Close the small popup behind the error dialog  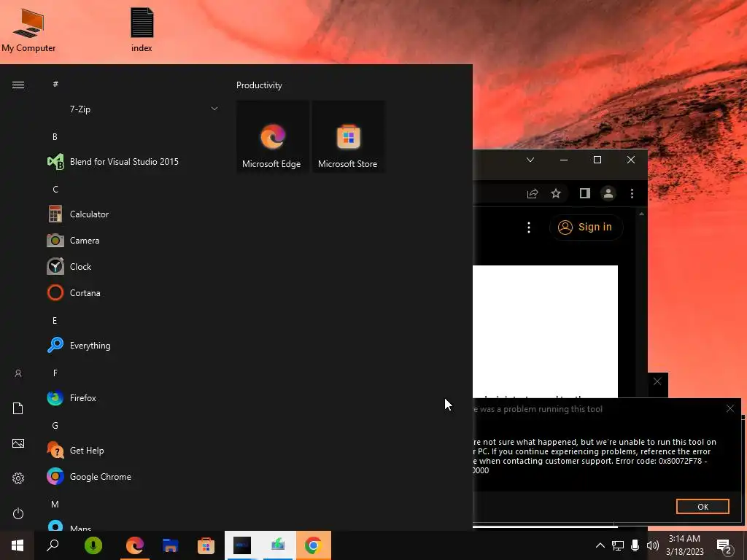coord(657,381)
